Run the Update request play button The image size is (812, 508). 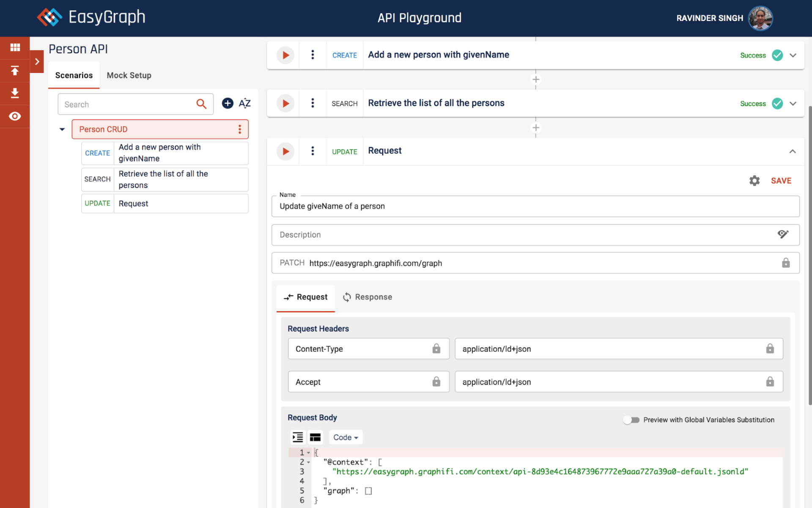(285, 151)
